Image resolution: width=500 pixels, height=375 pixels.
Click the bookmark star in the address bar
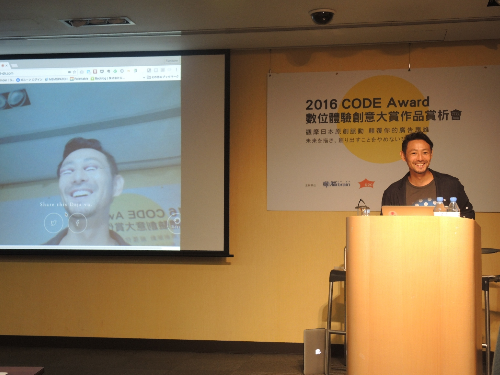(x=74, y=72)
